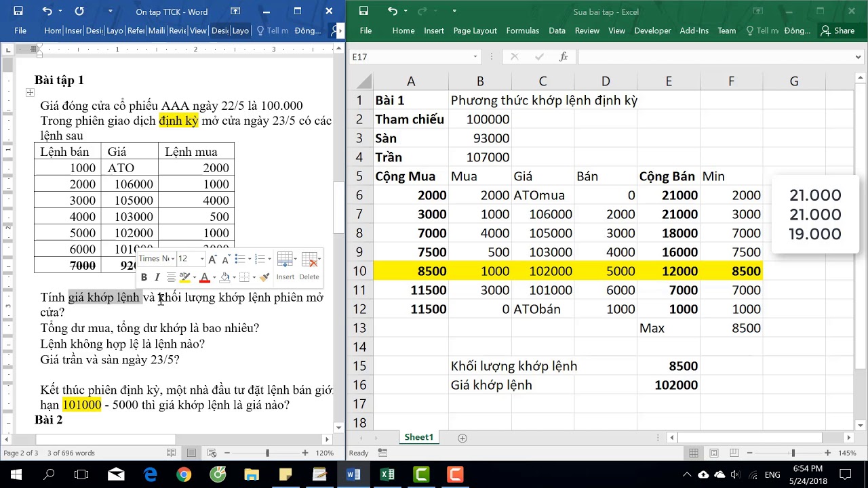Select the Sheet1 worksheet tab
Viewport: 868px width, 488px height.
[419, 437]
